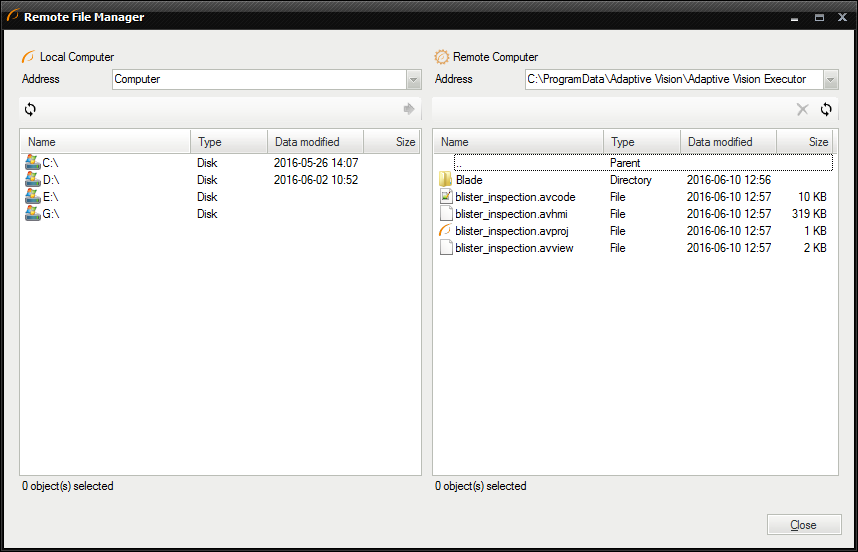
Task: Click the Close button
Action: (803, 525)
